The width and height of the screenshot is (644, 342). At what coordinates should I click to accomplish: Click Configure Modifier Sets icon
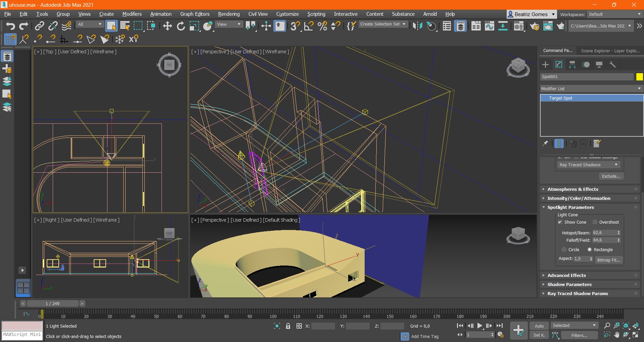click(x=597, y=144)
